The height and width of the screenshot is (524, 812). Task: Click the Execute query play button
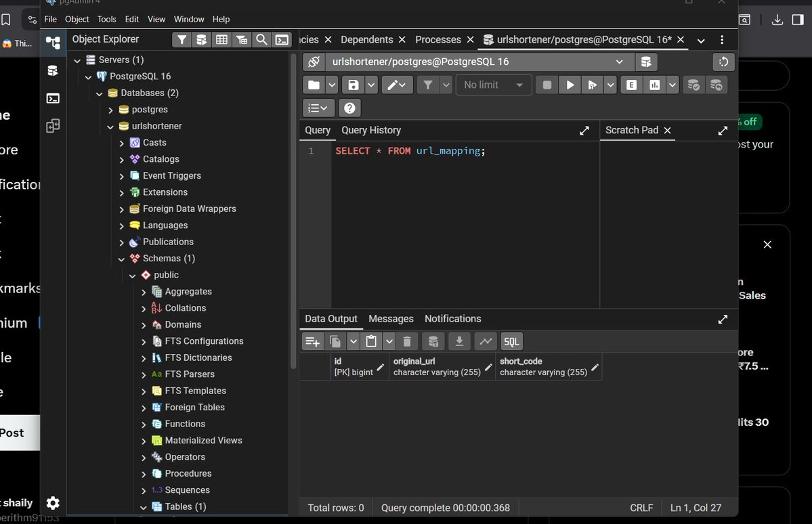pyautogui.click(x=570, y=85)
